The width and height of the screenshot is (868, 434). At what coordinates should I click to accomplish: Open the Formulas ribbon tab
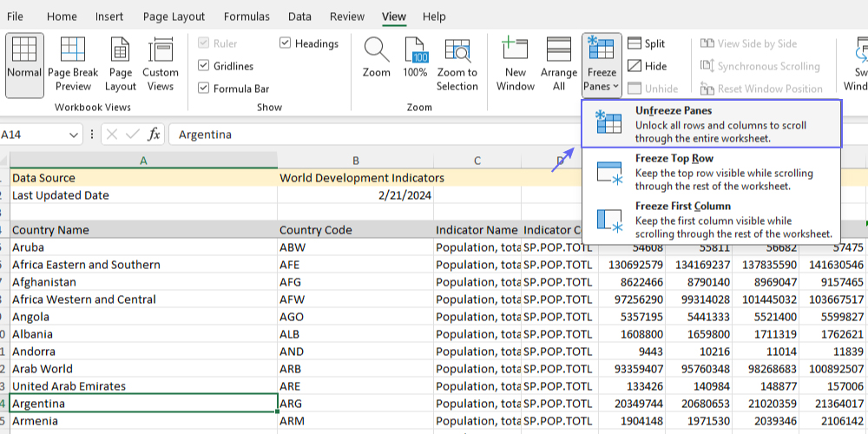(247, 16)
